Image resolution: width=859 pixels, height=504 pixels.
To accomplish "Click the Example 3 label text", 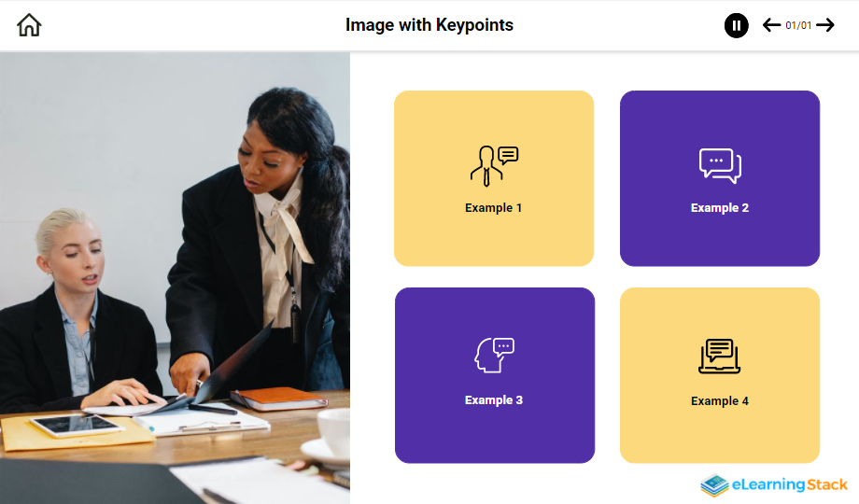I will coord(494,400).
